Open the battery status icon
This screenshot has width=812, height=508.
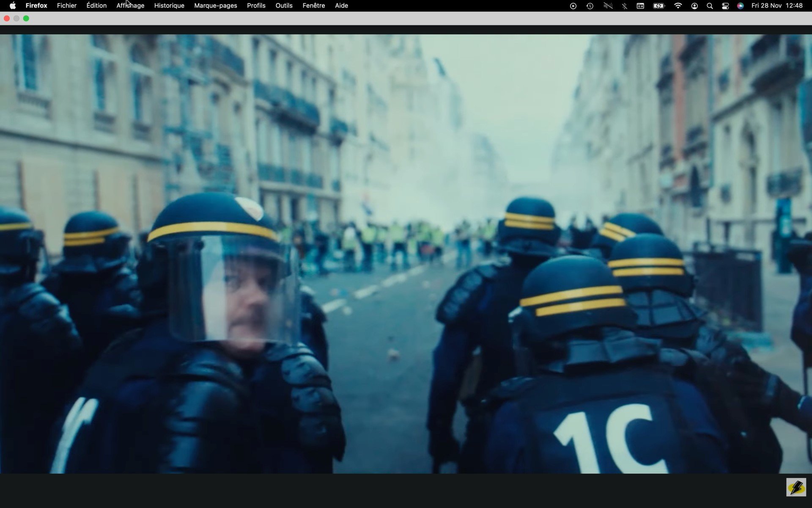pyautogui.click(x=658, y=6)
